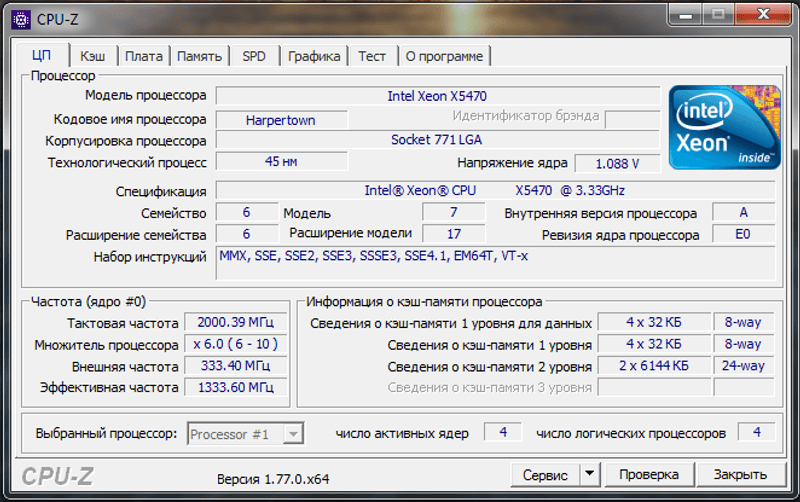Click the Закрыть button
The image size is (800, 502).
point(739,474)
